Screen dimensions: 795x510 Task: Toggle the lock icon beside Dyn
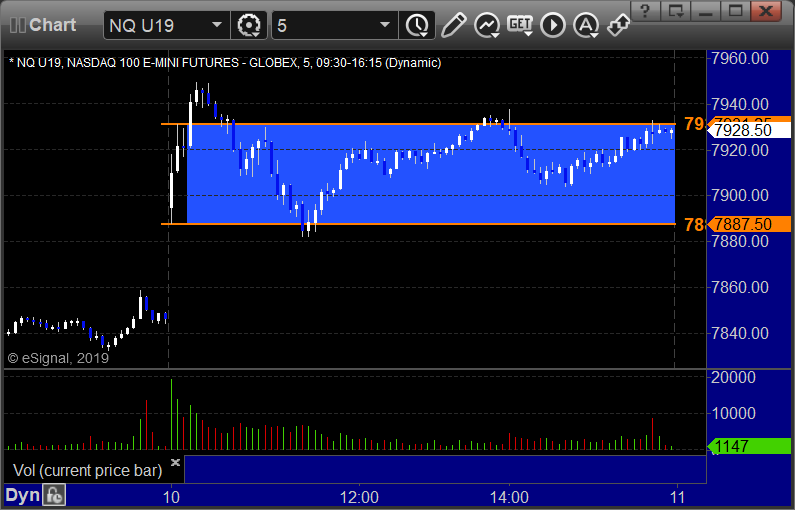tap(53, 495)
